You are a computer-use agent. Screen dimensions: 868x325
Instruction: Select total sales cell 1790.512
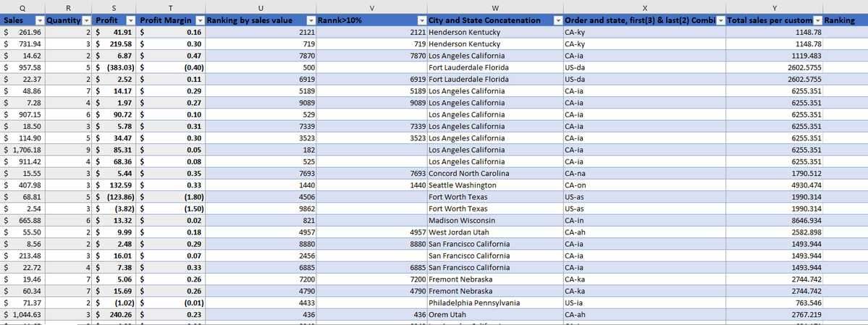point(775,173)
